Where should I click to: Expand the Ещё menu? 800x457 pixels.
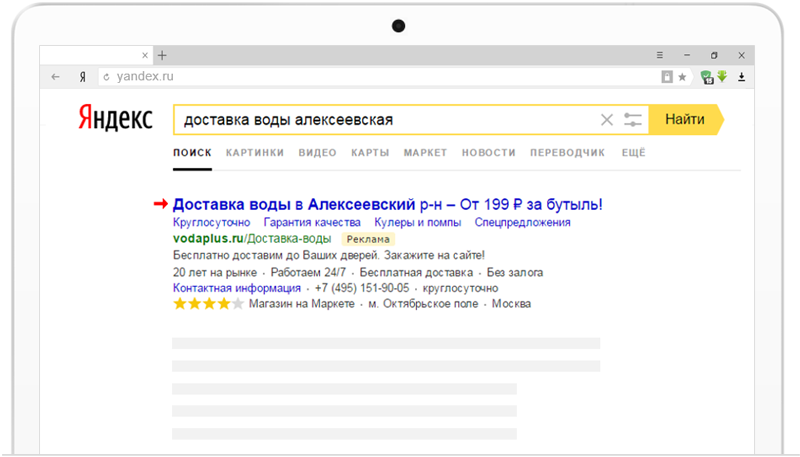click(633, 153)
